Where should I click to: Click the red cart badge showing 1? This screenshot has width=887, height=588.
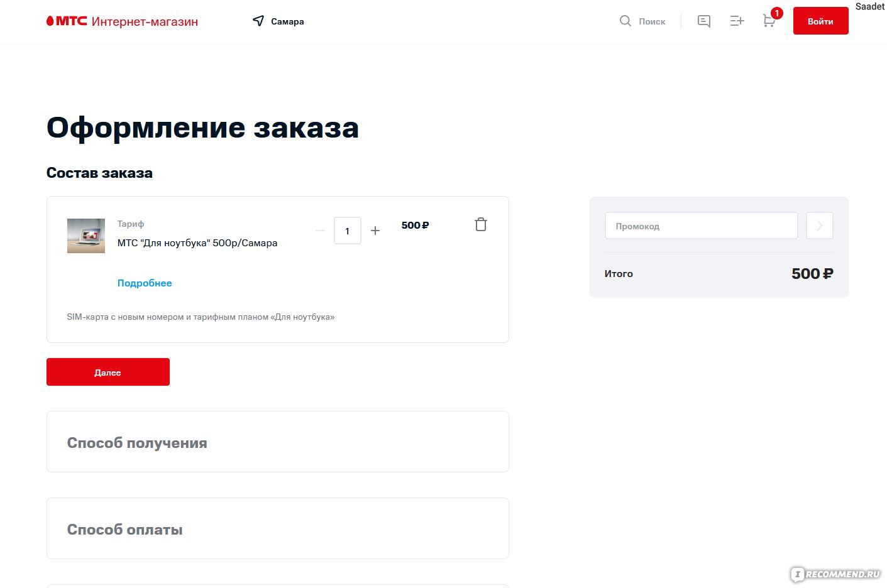point(777,13)
